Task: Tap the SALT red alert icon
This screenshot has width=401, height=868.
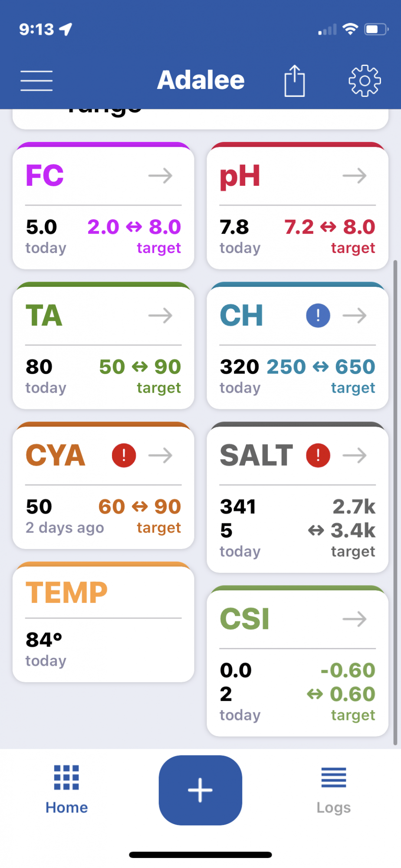Action: click(x=318, y=455)
